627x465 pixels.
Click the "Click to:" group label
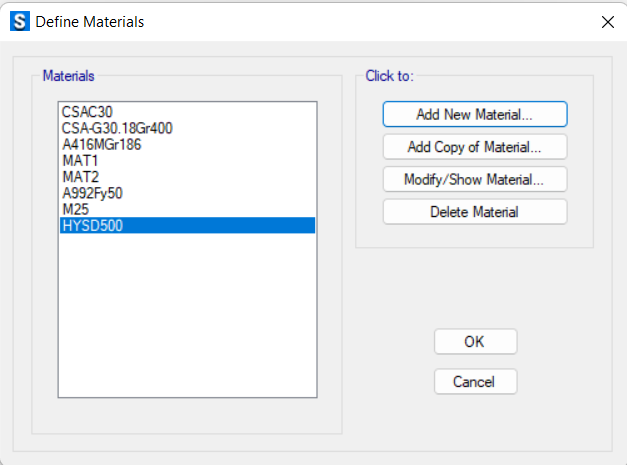[x=389, y=76]
